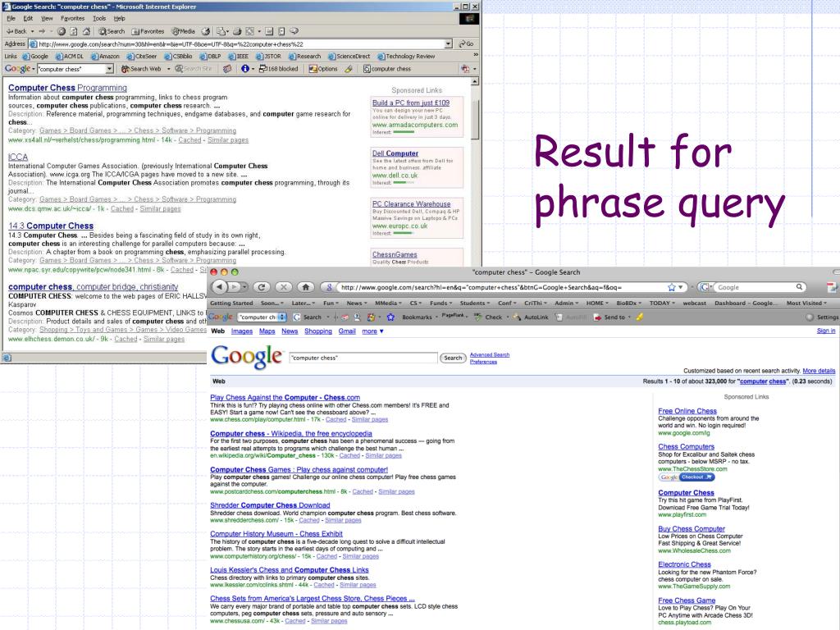Open the 14.3 Computer Chess result
Viewport: 840px width, 630px height.
click(51, 226)
